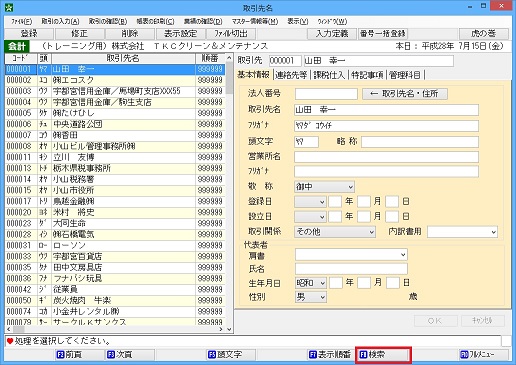This screenshot has height=365, width=516.
Task: Open the ファイル(F) menu
Action: (22, 22)
